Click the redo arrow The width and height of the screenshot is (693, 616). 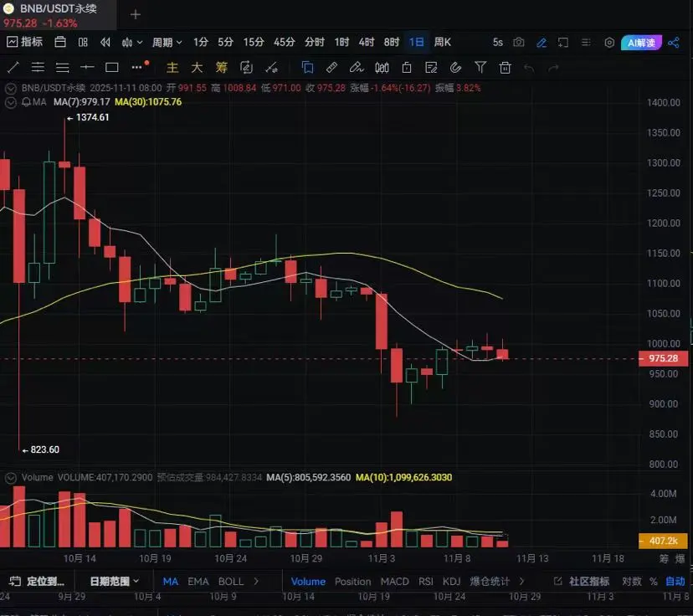[553, 68]
